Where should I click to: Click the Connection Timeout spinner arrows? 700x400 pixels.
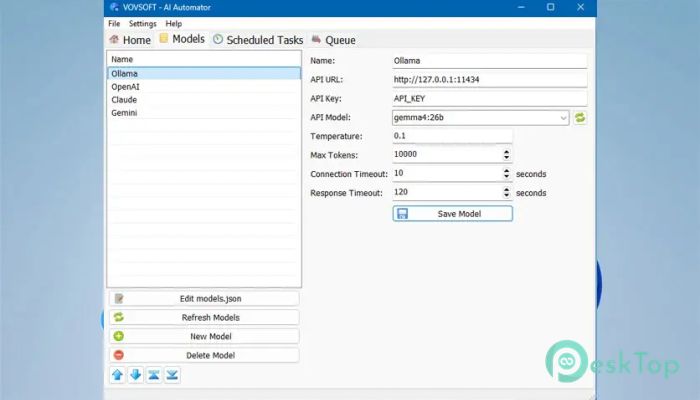pyautogui.click(x=506, y=173)
